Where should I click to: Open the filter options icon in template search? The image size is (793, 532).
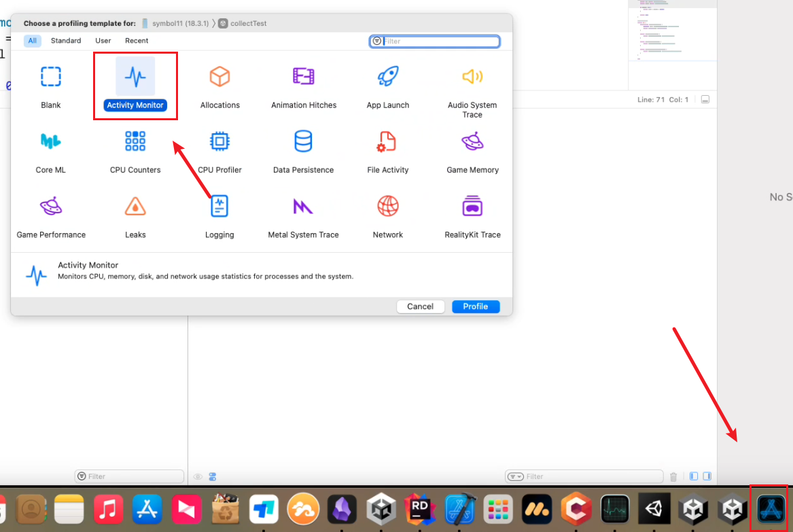click(376, 41)
